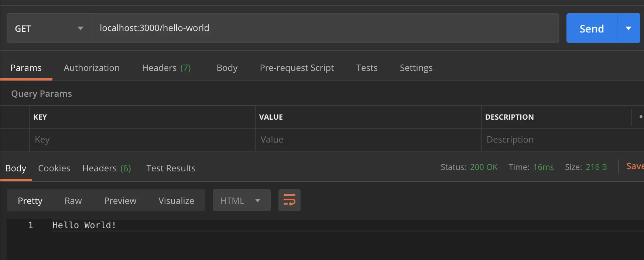Viewport: 644px width, 260px height.
Task: Open the request Headers (7) tab
Action: coord(166,68)
